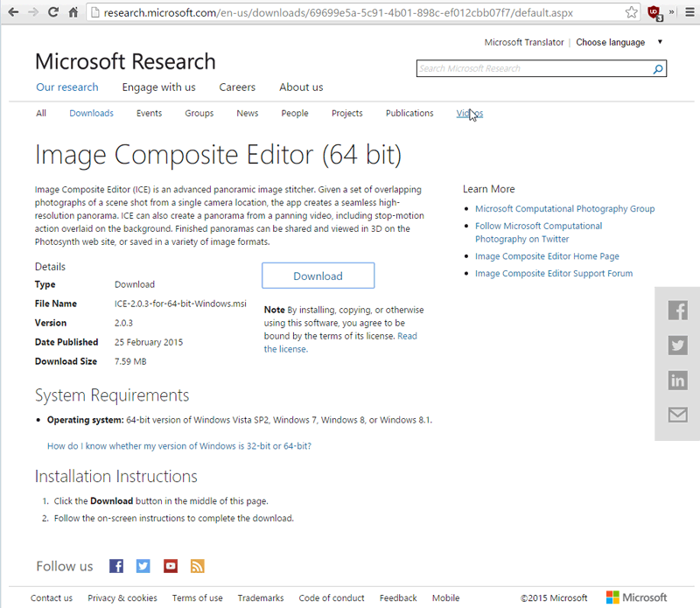700x608 pixels.
Task: Select the Downloads tab
Action: [92, 114]
